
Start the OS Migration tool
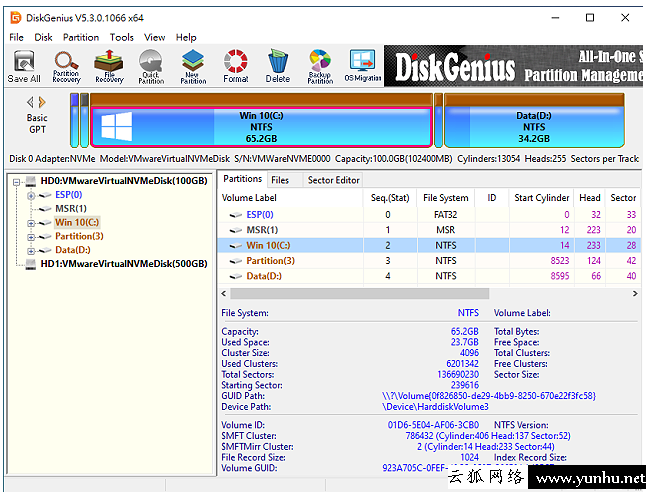[x=363, y=66]
